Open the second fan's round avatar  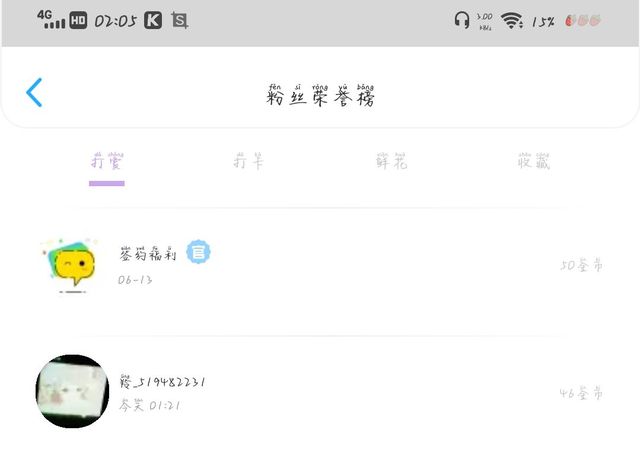point(72,391)
